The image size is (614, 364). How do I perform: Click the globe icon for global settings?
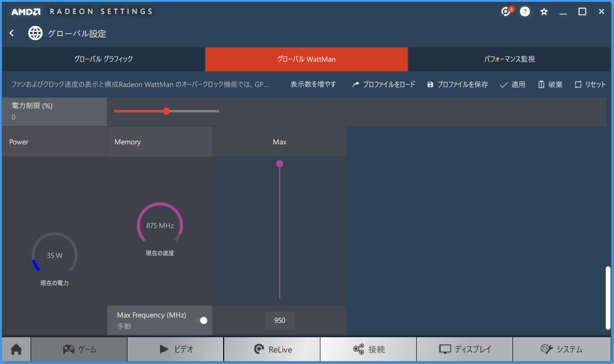pos(35,33)
